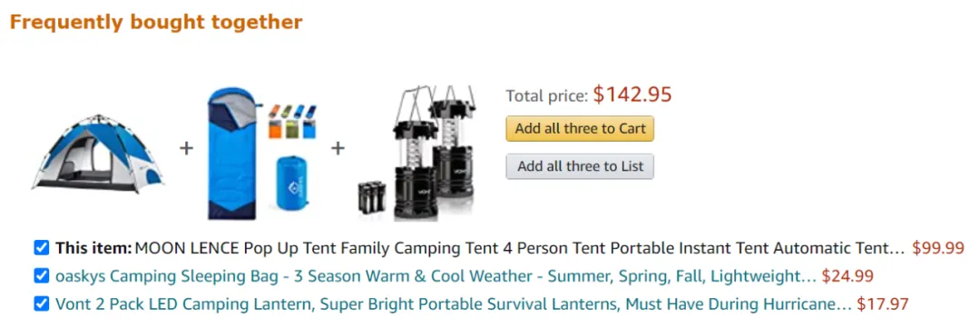Image resolution: width=980 pixels, height=328 pixels.
Task: Click the batteries pictured beside the lanterns
Action: coord(375,197)
